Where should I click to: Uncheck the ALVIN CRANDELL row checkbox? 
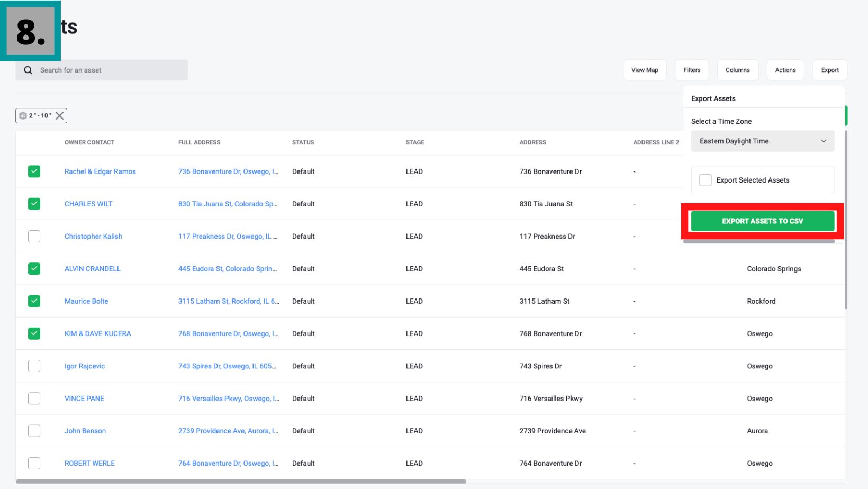34,268
